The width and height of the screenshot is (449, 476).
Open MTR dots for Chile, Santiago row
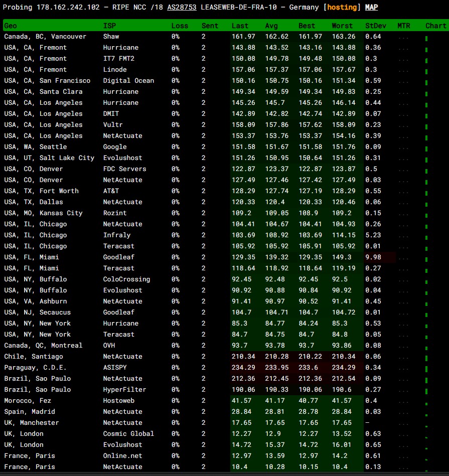pyautogui.click(x=403, y=358)
